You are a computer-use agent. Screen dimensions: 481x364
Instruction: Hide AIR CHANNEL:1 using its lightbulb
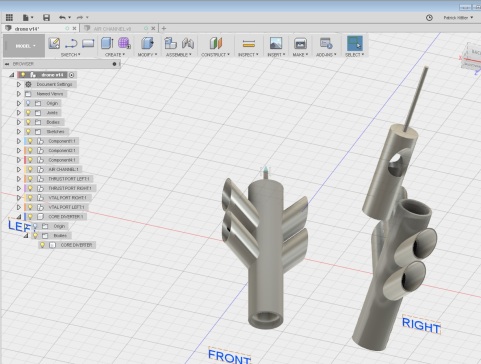coord(30,169)
